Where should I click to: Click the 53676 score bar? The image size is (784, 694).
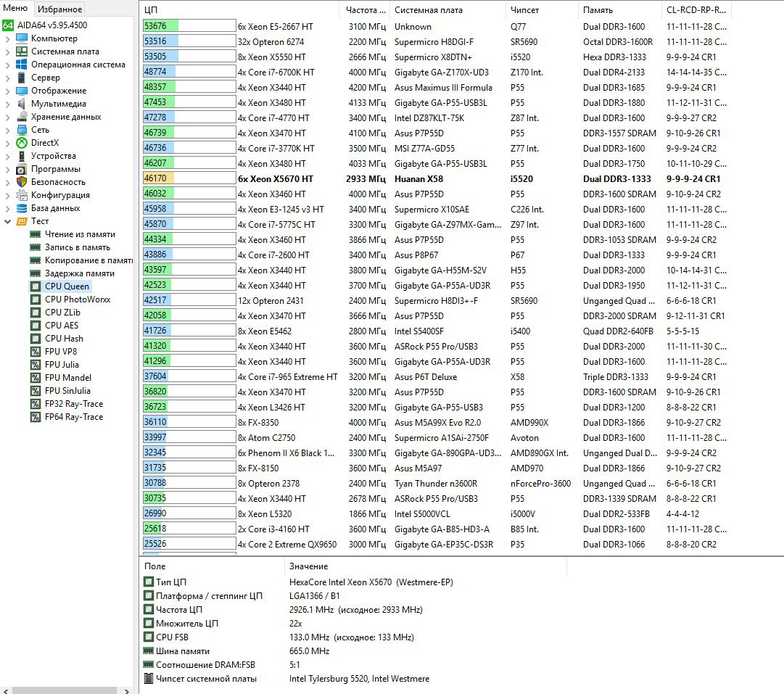[189, 26]
